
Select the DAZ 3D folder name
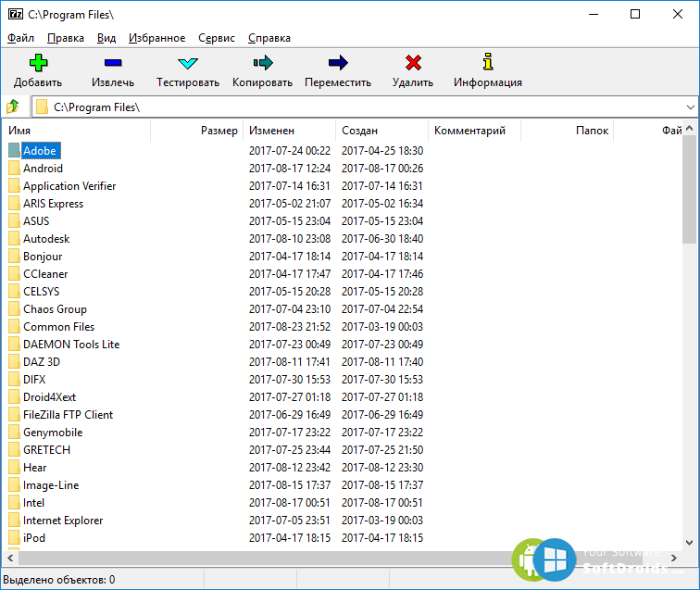tap(42, 362)
